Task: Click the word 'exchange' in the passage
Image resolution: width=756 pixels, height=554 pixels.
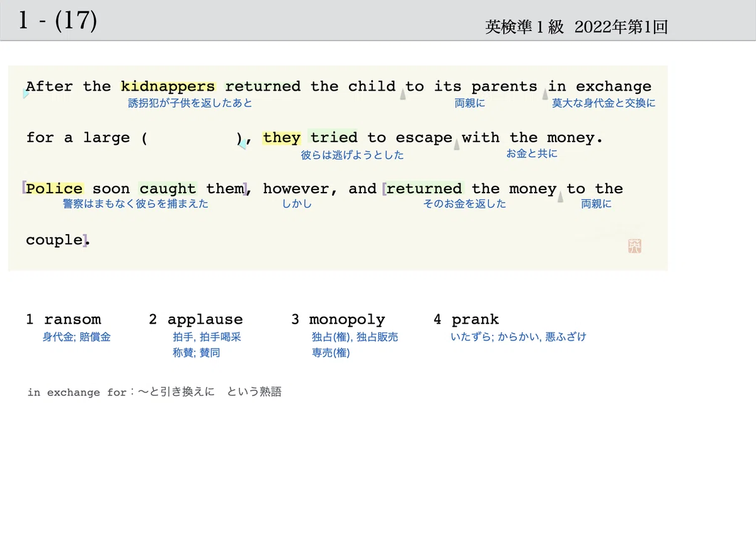Action: click(614, 86)
